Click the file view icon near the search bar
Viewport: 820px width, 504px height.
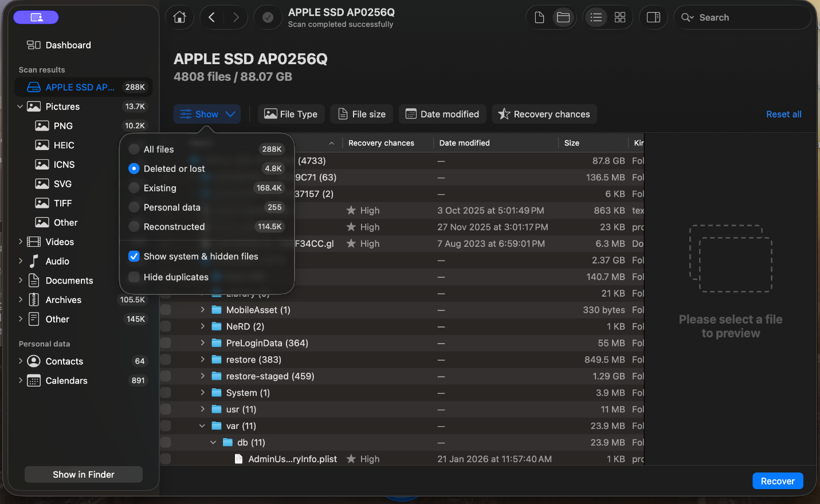click(539, 17)
